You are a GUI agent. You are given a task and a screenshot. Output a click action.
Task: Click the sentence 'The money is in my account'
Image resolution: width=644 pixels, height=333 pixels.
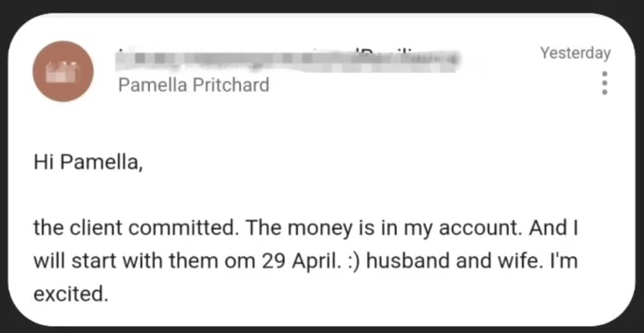point(383,227)
